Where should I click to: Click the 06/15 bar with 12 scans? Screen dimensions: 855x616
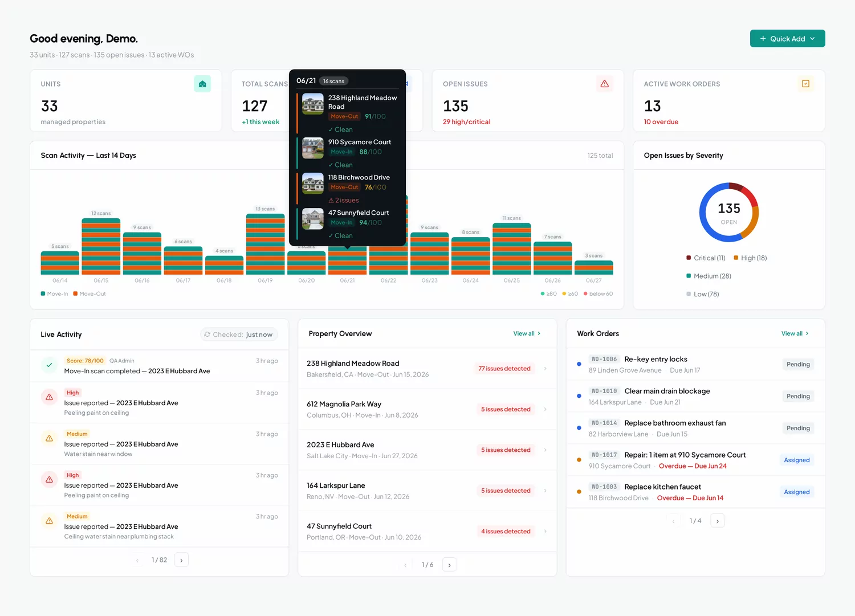pyautogui.click(x=101, y=246)
